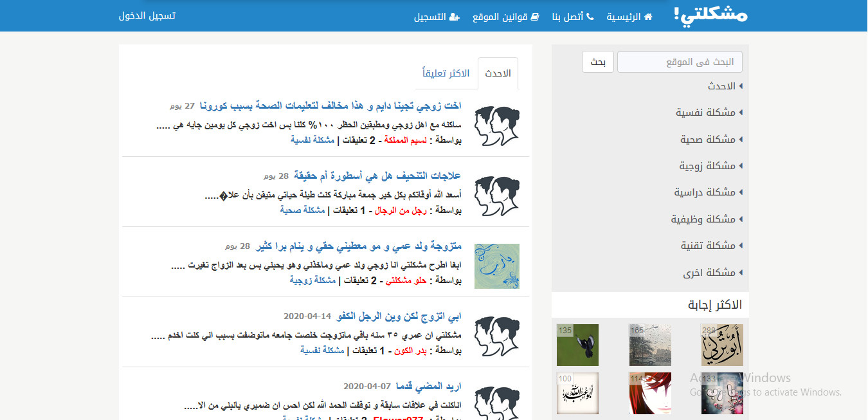Click date 2020-04-07 on اريد المضي قدما post
Image resolution: width=868 pixels, height=420 pixels.
[x=367, y=387]
